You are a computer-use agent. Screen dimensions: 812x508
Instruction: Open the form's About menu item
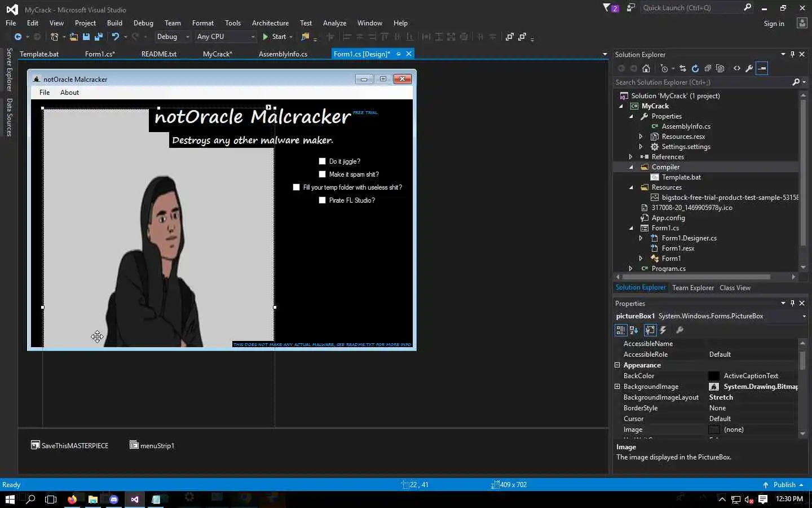click(69, 93)
